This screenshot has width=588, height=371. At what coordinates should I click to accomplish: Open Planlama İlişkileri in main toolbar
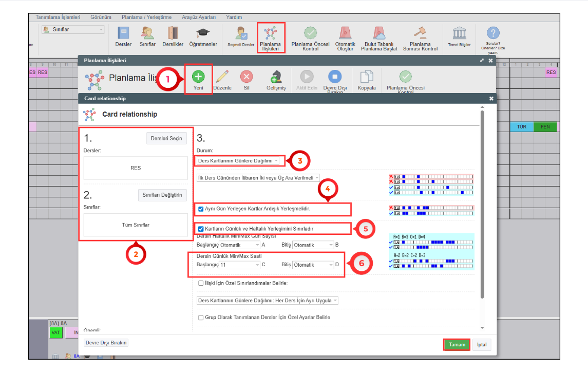[x=270, y=35]
